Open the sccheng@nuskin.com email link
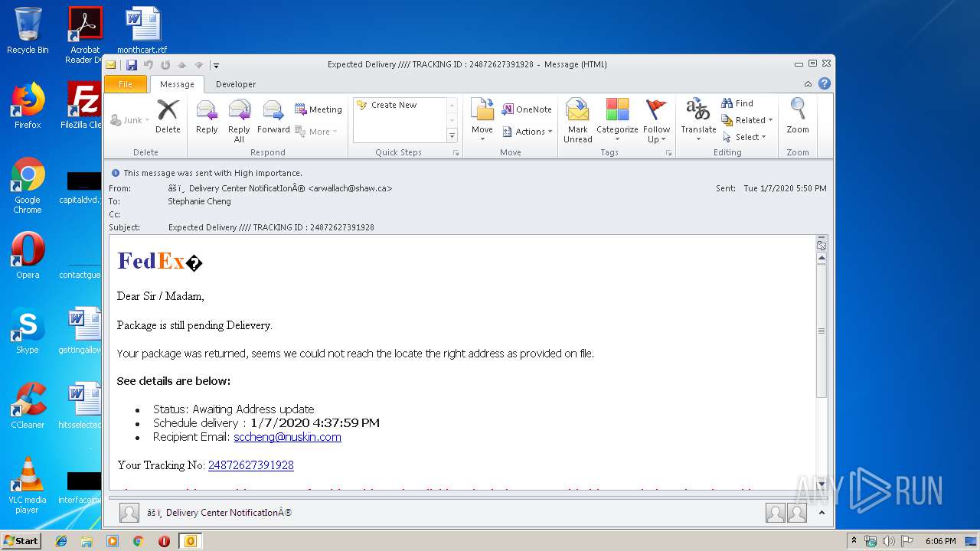 287,437
